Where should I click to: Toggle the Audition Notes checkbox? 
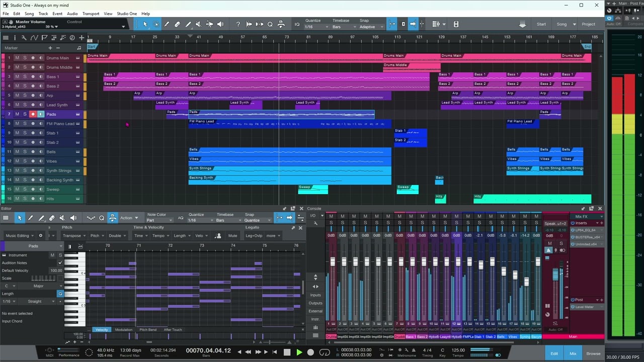(60, 263)
